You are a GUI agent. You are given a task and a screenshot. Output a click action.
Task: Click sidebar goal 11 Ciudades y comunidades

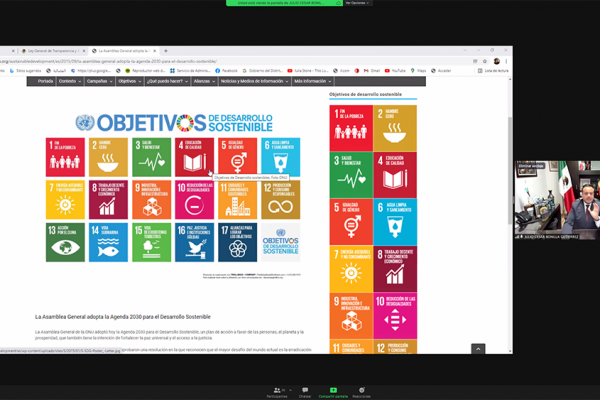(x=351, y=347)
